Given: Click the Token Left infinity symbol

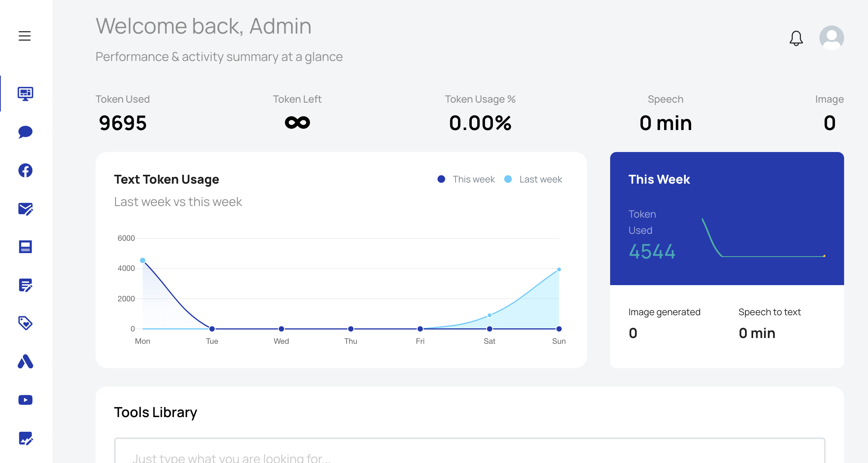Looking at the screenshot, I should (297, 123).
